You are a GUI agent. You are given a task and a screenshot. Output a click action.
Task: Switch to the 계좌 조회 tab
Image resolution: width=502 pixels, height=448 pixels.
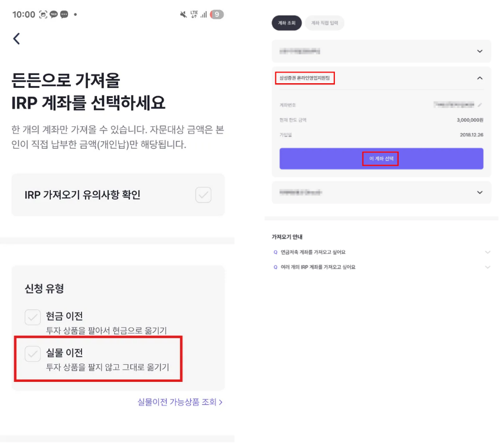pyautogui.click(x=286, y=23)
